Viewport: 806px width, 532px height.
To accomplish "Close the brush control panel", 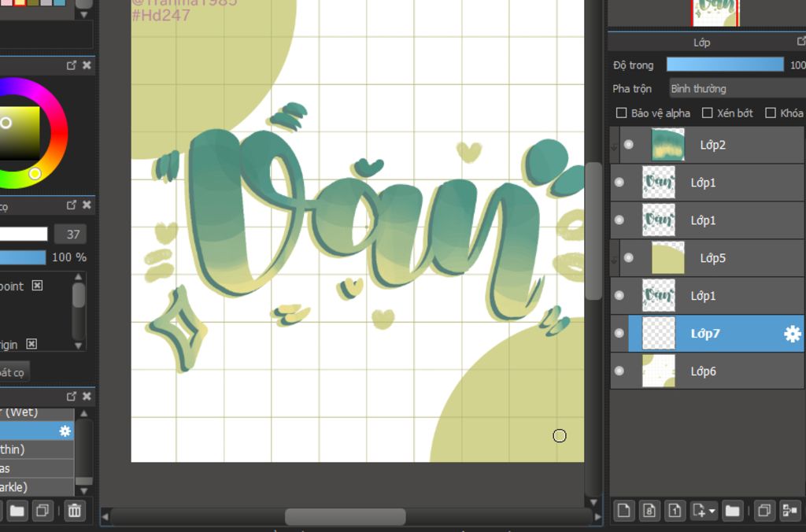I will pyautogui.click(x=87, y=205).
